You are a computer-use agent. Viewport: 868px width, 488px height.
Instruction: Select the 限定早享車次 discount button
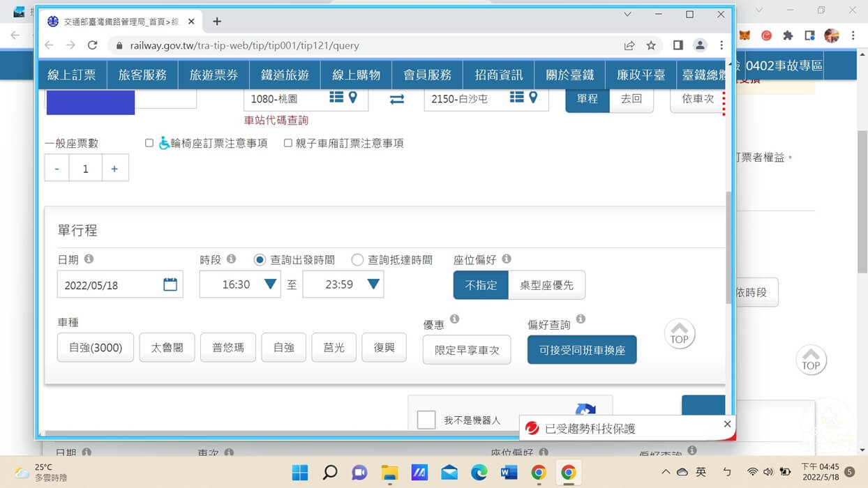466,349
